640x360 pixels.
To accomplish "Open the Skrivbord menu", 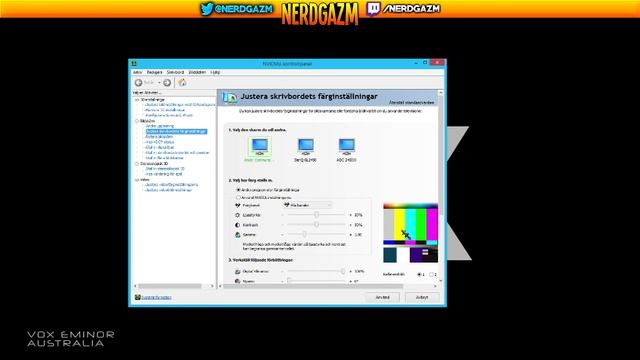I will tap(176, 72).
